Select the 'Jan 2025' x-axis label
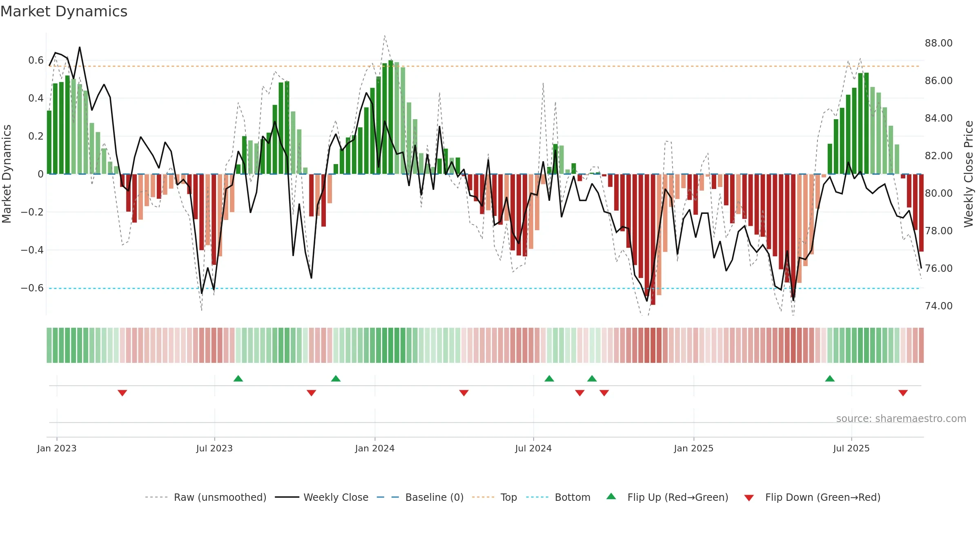The height and width of the screenshot is (551, 980). tap(694, 448)
